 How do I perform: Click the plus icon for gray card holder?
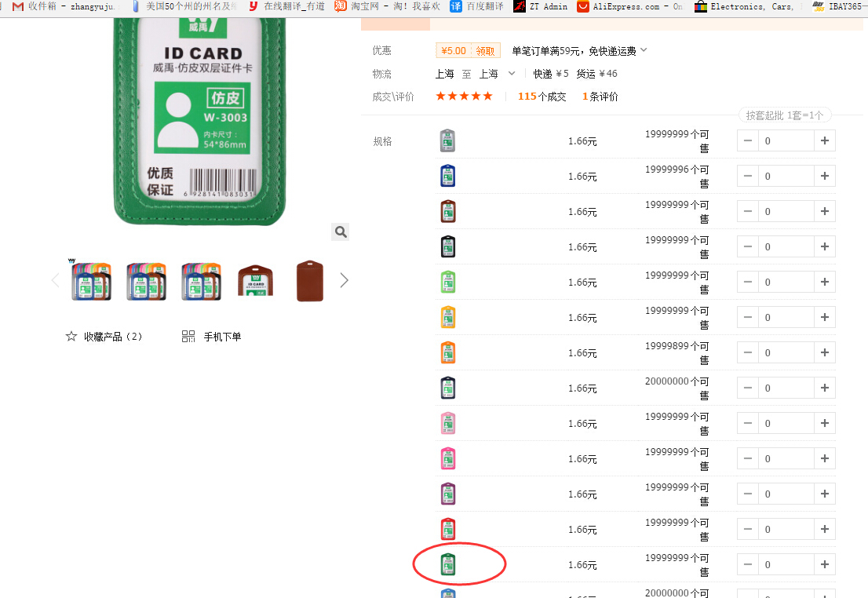pyautogui.click(x=824, y=141)
